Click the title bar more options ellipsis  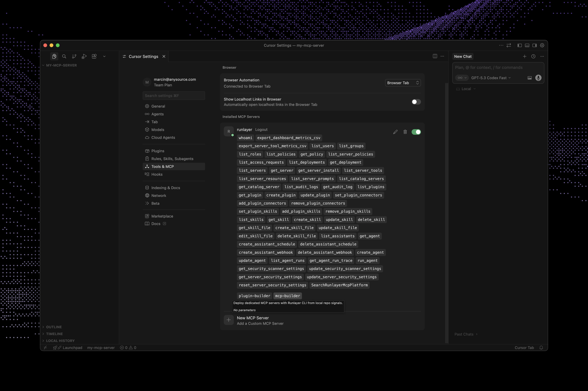point(501,45)
